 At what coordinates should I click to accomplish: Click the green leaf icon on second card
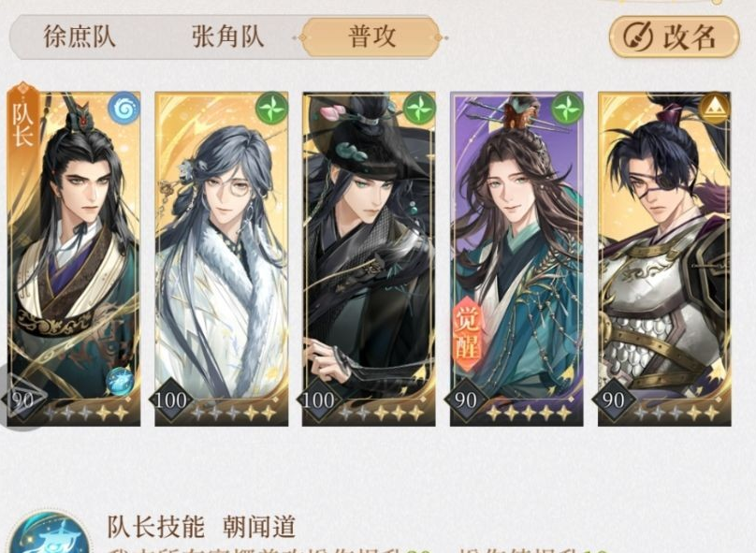coord(272,108)
